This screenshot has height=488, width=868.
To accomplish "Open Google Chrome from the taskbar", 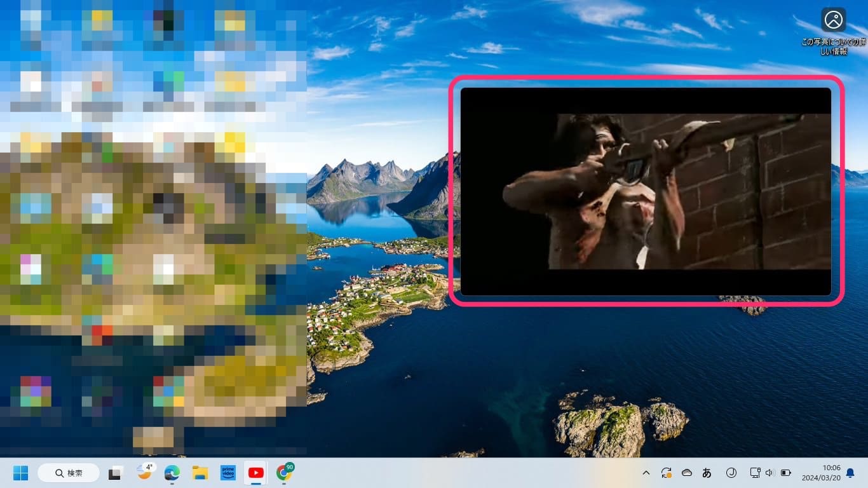I will [x=285, y=471].
